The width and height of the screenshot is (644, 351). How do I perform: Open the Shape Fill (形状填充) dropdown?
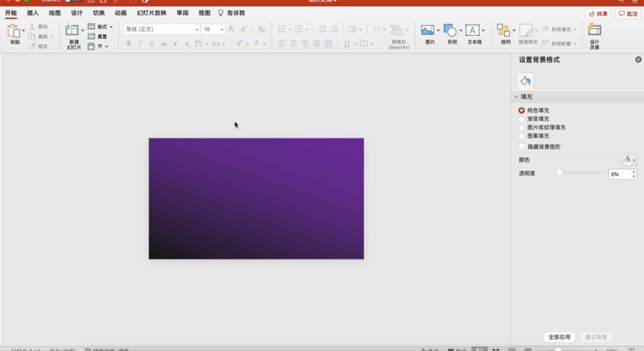coord(575,29)
